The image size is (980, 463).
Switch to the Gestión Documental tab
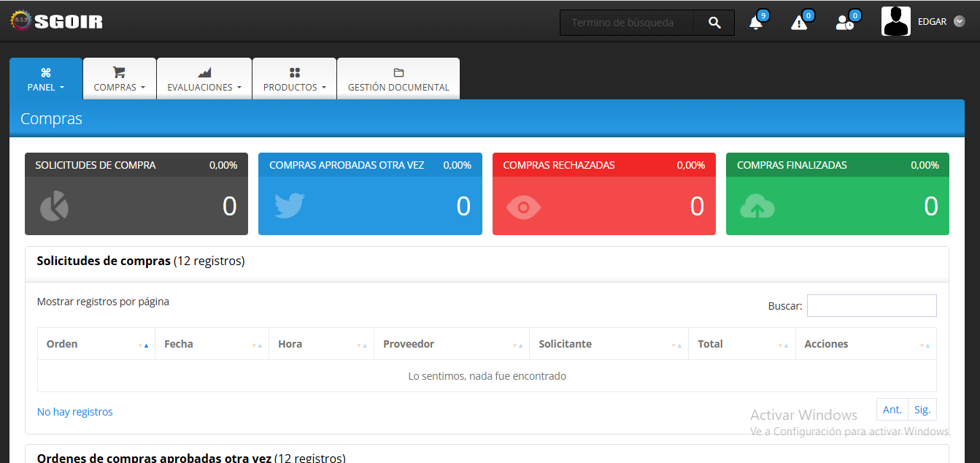(398, 79)
